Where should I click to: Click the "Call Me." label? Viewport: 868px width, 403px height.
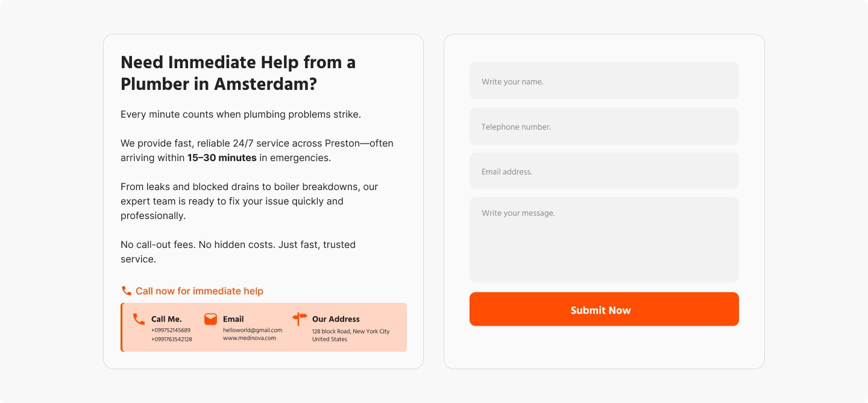166,319
